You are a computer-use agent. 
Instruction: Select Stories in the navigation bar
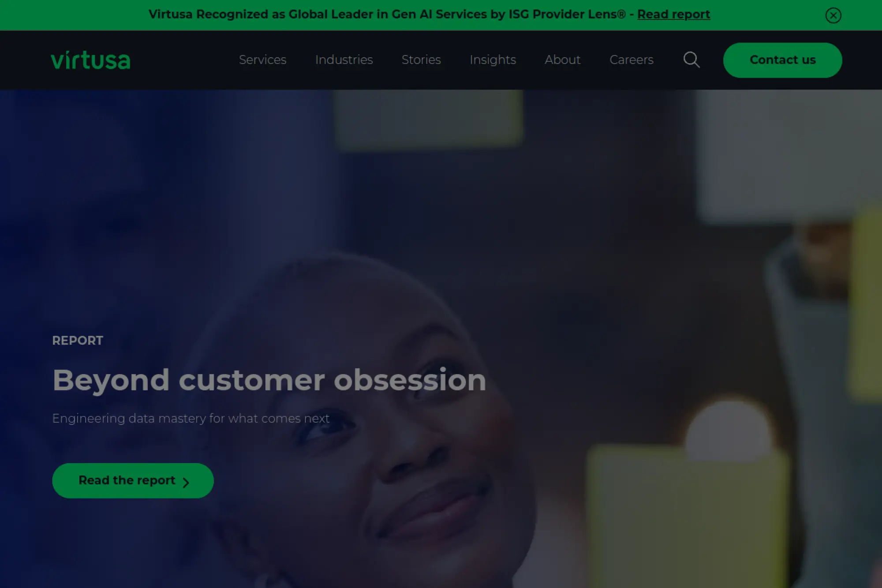(x=421, y=60)
